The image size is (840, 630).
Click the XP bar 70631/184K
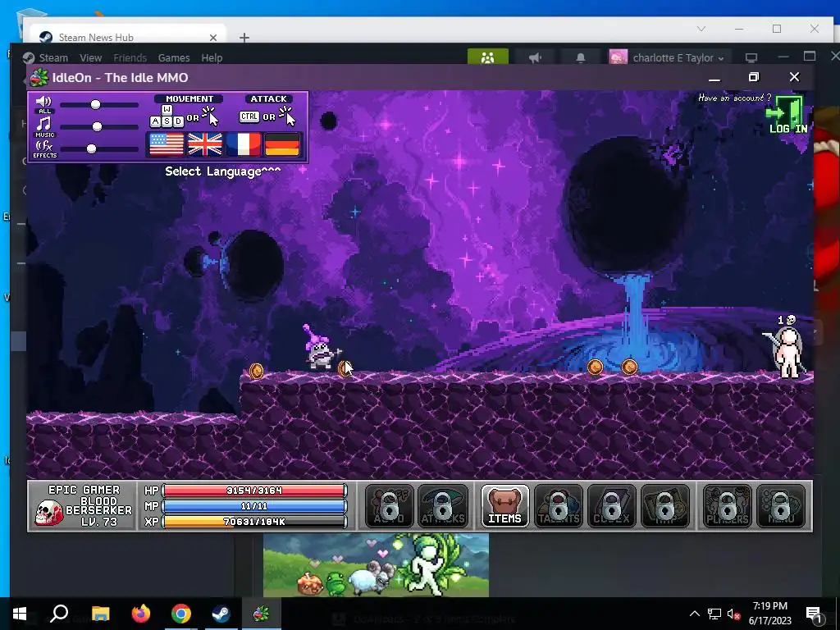coord(254,521)
